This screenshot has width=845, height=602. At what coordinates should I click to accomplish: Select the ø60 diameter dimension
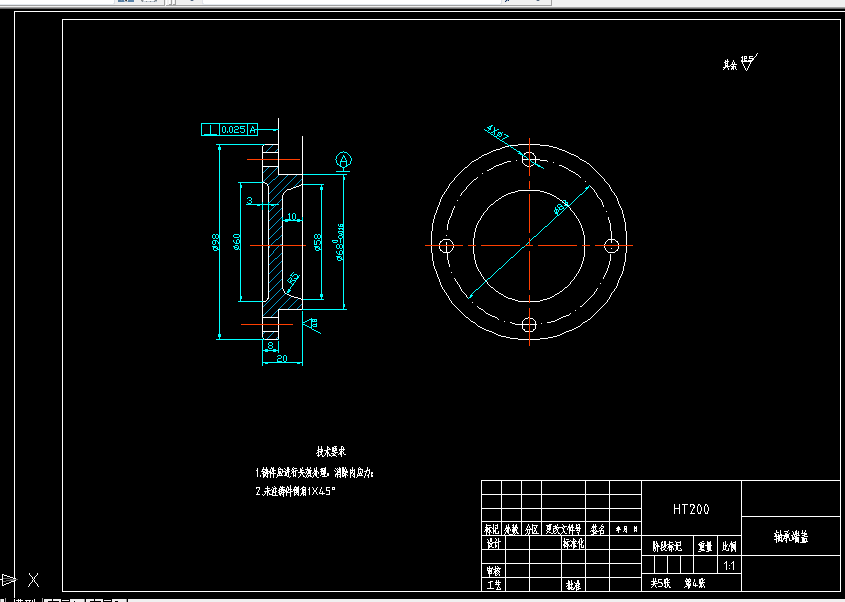pos(236,242)
